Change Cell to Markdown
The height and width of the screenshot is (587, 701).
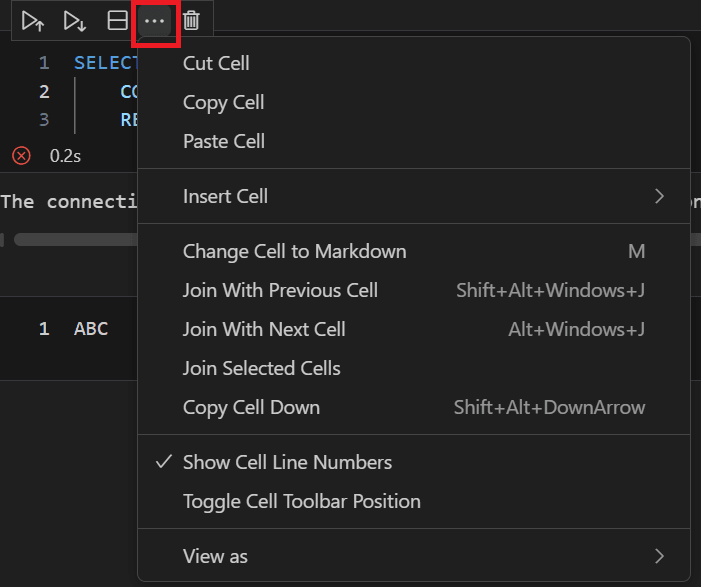pos(294,251)
